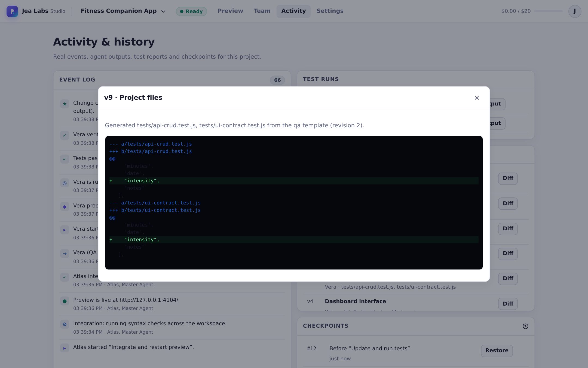Click the Jea Labs Studio logo icon
588x368 pixels.
coord(12,11)
